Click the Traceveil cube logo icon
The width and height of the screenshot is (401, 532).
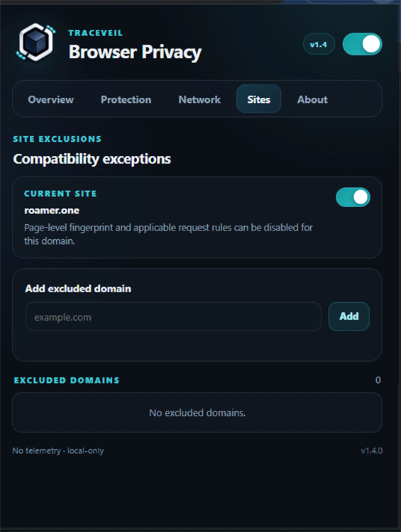pos(36,42)
